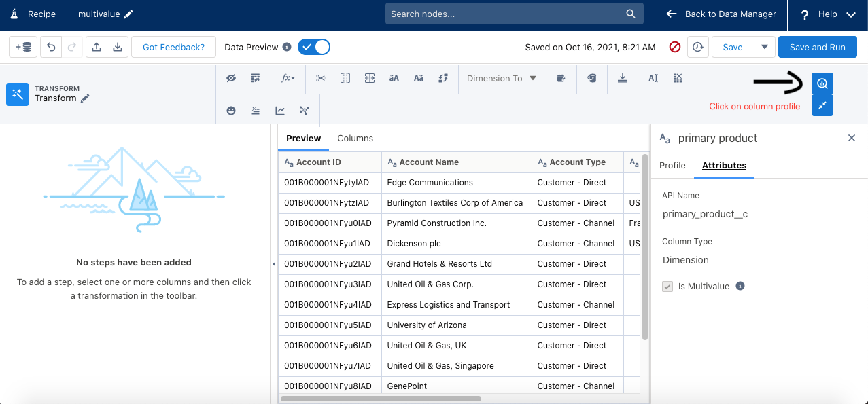This screenshot has height=404, width=868.
Task: Switch to the Columns tab
Action: 355,138
